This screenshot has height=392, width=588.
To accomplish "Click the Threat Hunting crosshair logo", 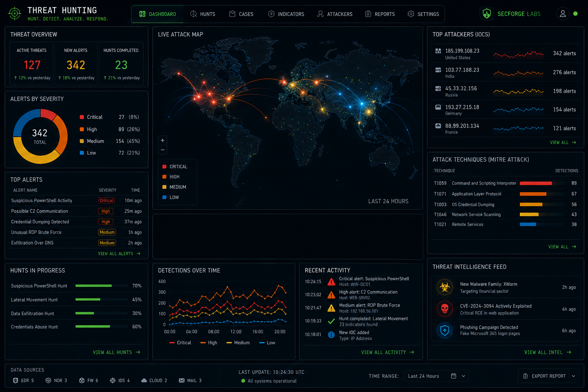I will 15,13.
